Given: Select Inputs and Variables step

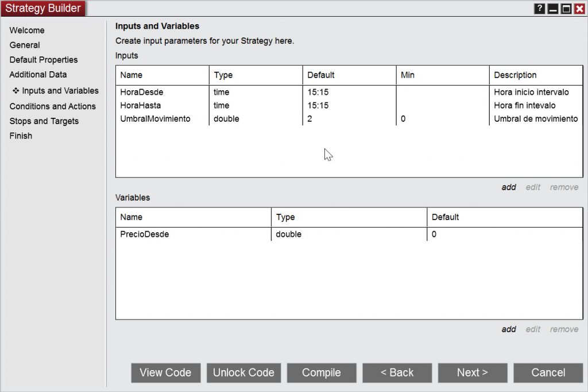Looking at the screenshot, I should point(56,90).
